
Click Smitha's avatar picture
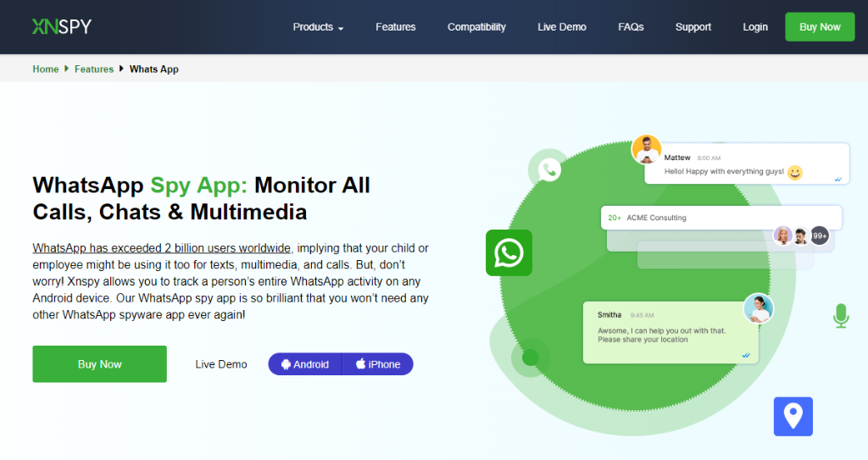(758, 308)
